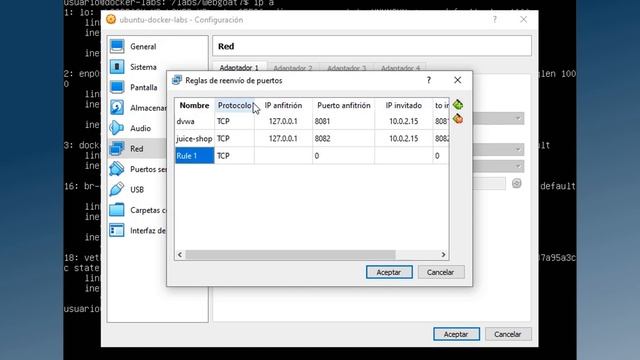
Task: Click Aceptar in port forwarding dialog
Action: pyautogui.click(x=389, y=272)
